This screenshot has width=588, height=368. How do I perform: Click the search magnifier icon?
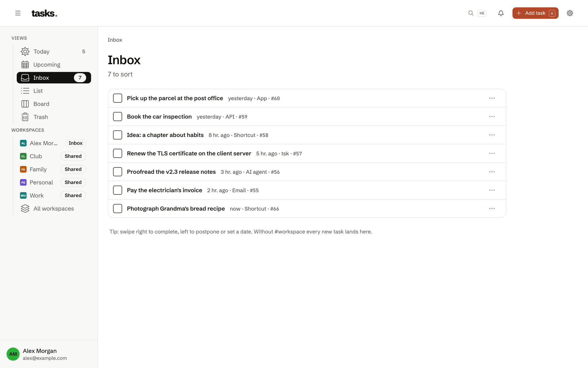click(x=471, y=13)
